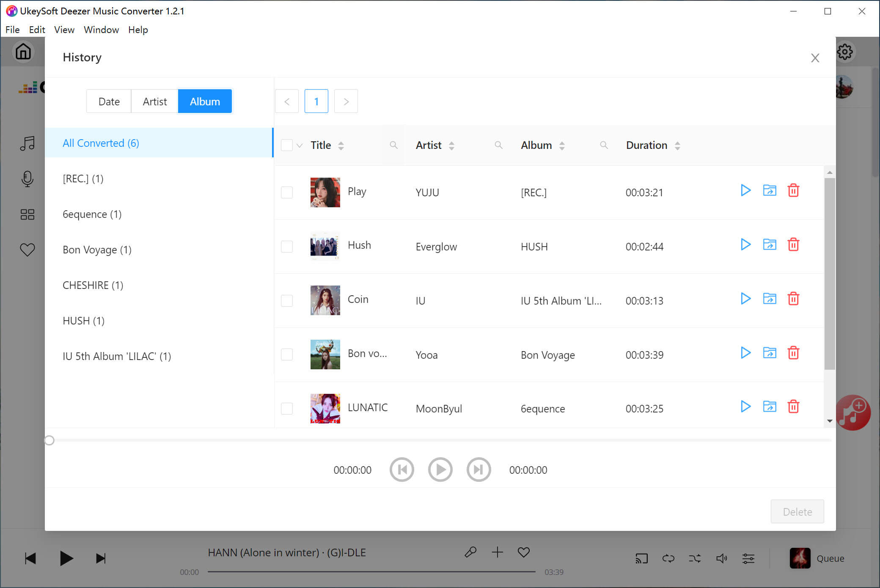Select 'All Converted (6)' in sidebar

point(102,143)
